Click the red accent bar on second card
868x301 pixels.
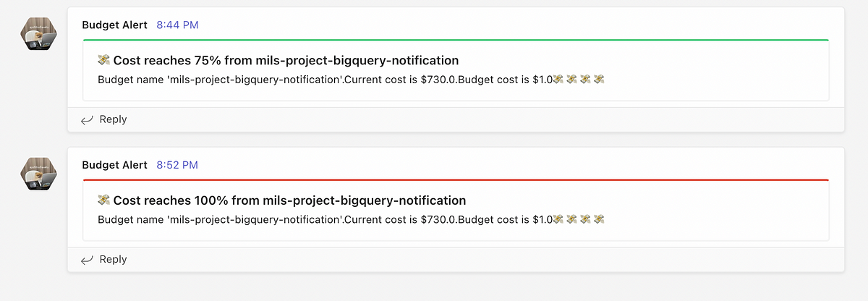tap(456, 180)
